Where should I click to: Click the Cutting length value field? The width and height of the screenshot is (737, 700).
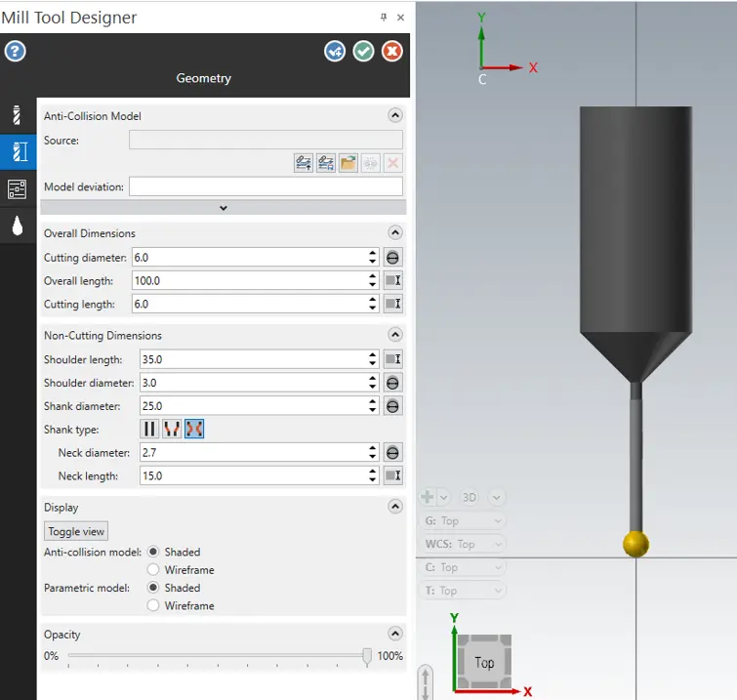[250, 304]
